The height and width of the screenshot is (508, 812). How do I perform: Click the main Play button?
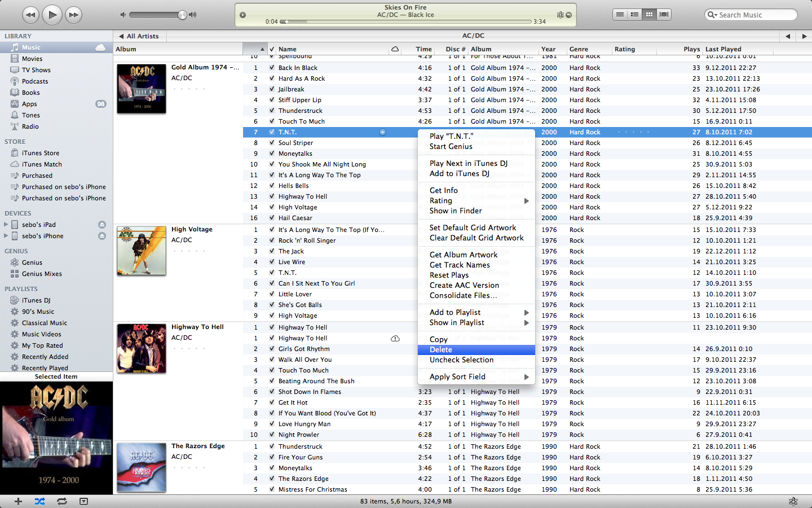click(x=52, y=15)
